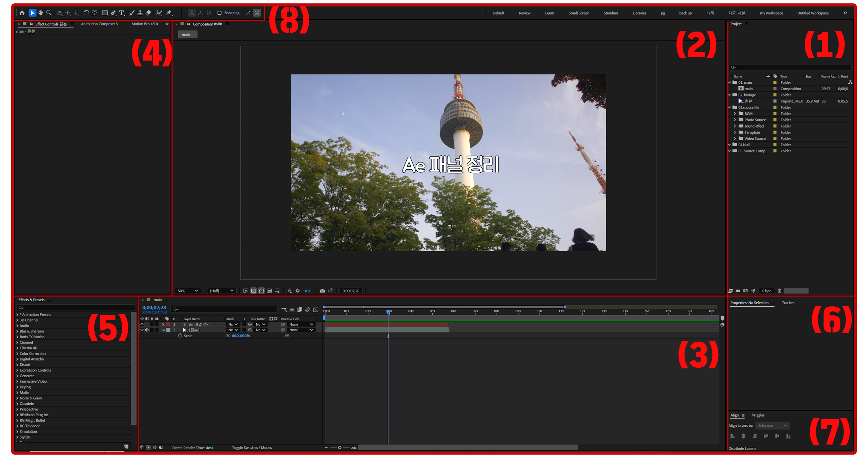Select the Pen tool
The width and height of the screenshot is (868, 458).
113,13
